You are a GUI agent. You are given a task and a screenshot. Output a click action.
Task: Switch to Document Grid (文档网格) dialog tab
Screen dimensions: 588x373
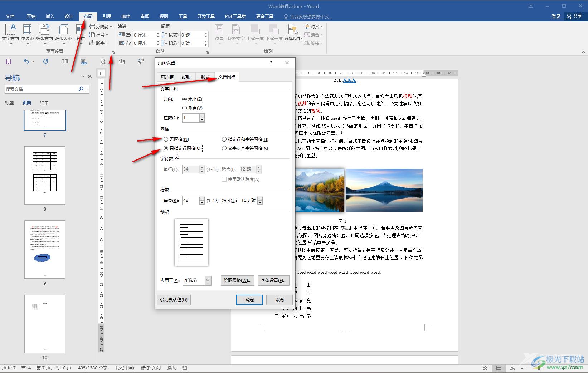coord(227,77)
